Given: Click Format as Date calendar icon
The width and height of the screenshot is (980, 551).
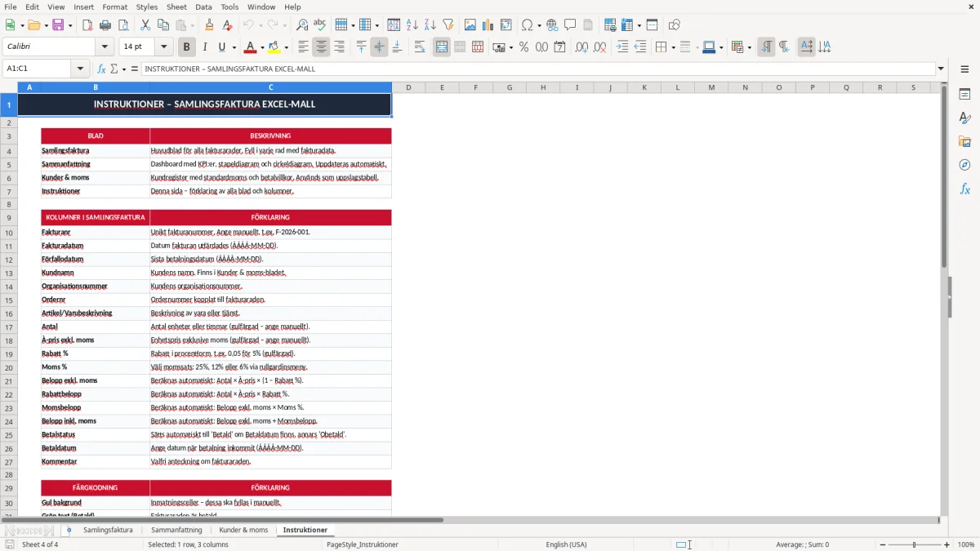Looking at the screenshot, I should click(x=559, y=47).
